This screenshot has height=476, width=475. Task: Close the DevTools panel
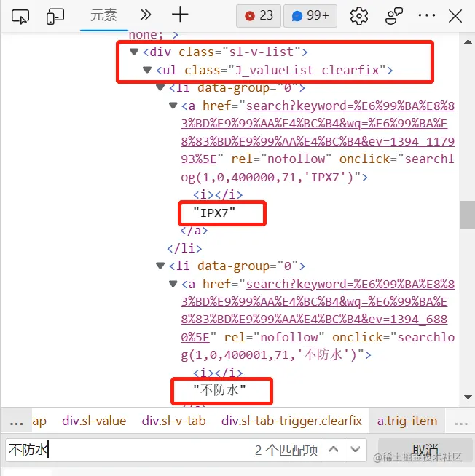455,16
